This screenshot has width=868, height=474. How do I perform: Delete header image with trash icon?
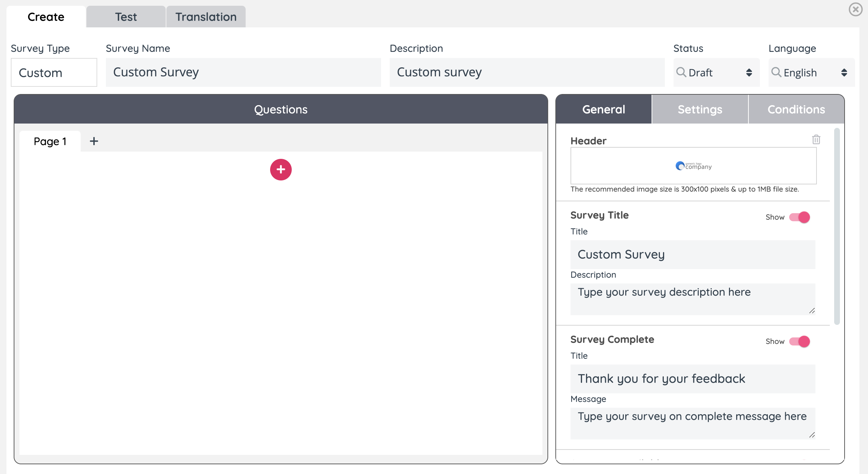coord(816,139)
